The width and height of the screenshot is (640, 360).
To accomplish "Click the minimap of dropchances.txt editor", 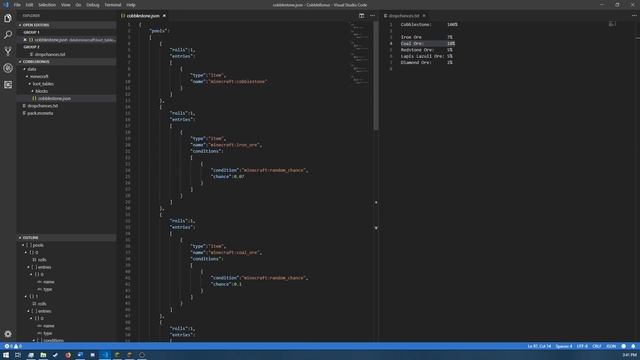I will (x=612, y=24).
